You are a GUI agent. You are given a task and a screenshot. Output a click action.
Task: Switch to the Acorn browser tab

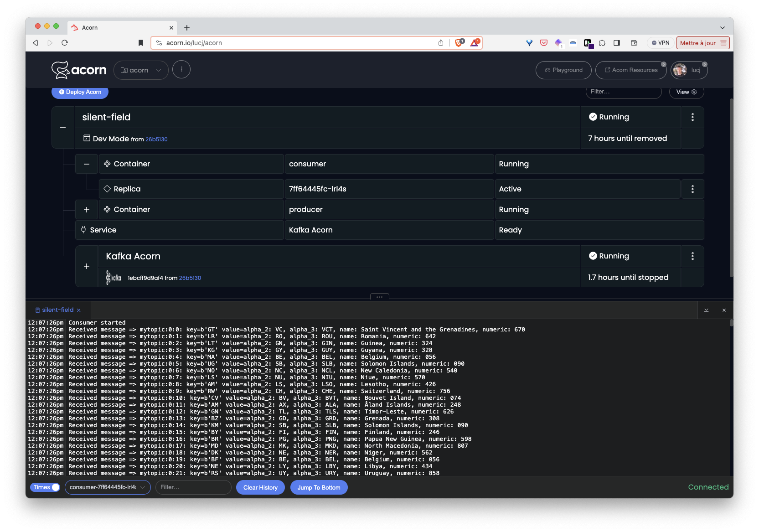122,28
